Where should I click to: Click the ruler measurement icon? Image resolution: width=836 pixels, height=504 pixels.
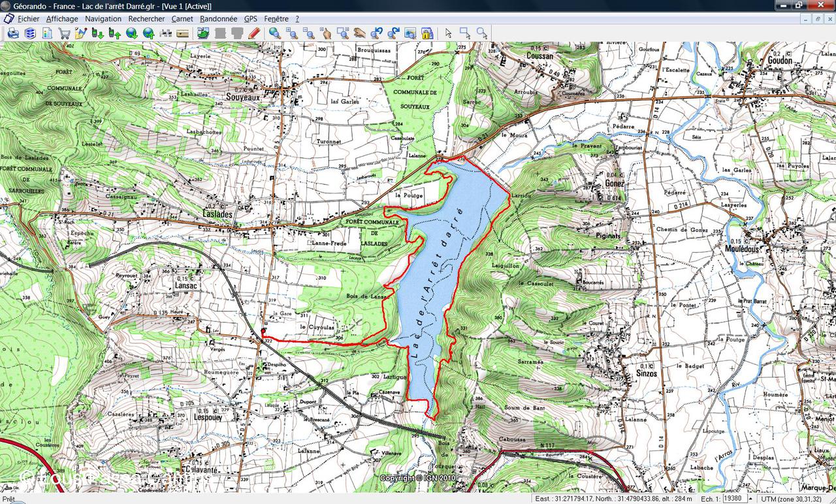click(x=183, y=33)
